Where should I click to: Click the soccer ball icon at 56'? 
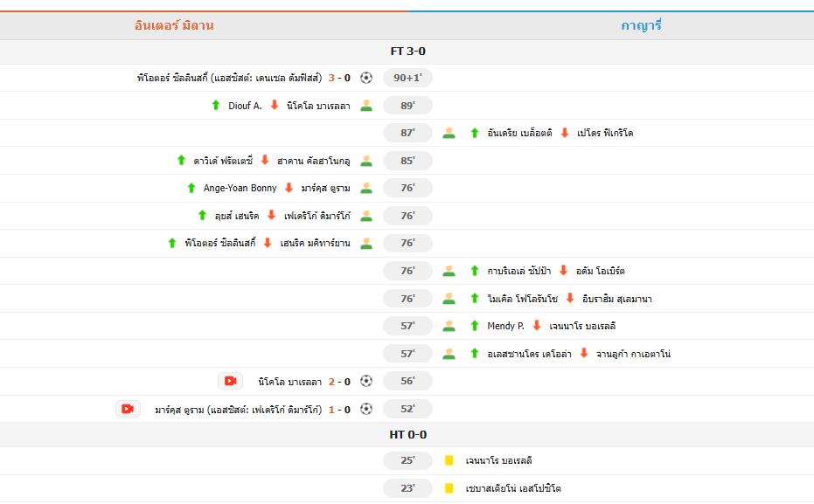(366, 381)
